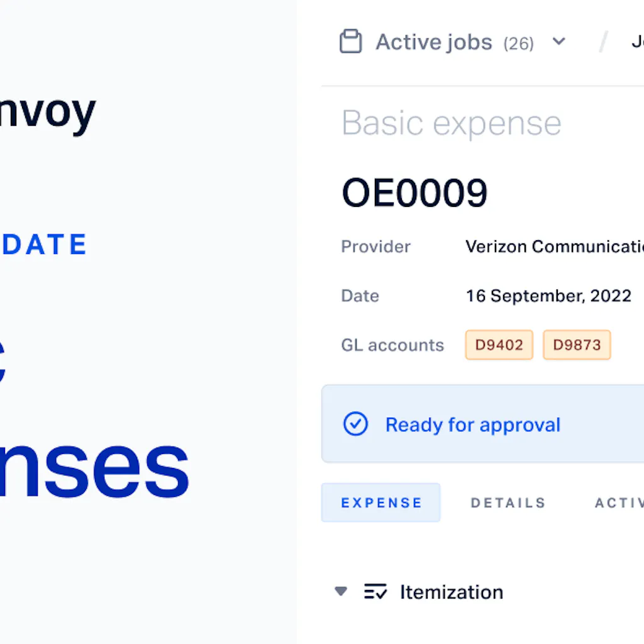Toggle the Basic expense label
Image resolution: width=644 pixels, height=644 pixels.
pos(450,123)
